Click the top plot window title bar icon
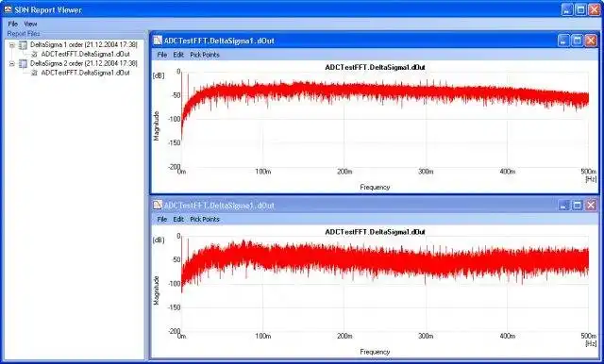This screenshot has width=604, height=364. click(158, 41)
